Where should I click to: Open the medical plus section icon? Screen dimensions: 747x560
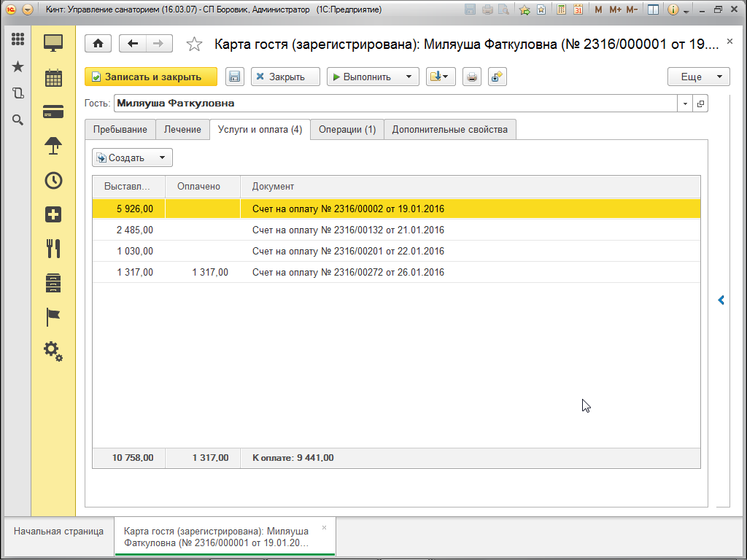(53, 214)
